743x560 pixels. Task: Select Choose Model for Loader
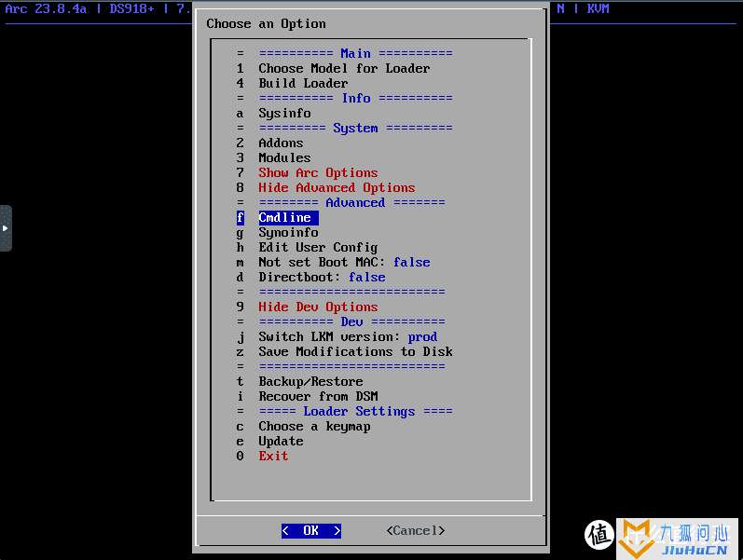[x=344, y=68]
